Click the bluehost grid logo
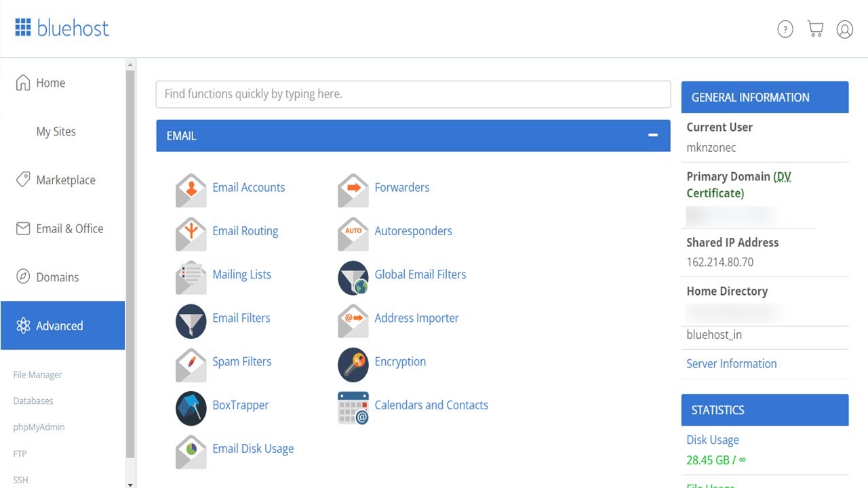Screen dimensions: 868x488 click(x=23, y=28)
